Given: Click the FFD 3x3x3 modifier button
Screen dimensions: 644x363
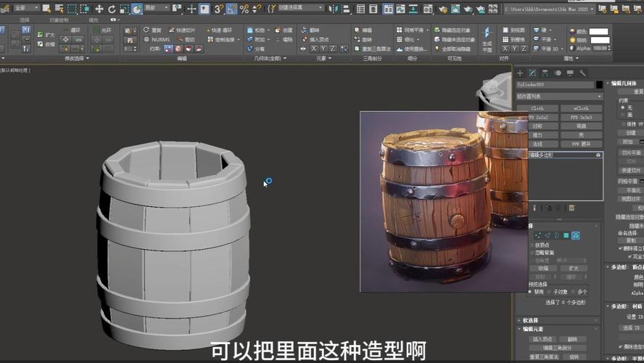Looking at the screenshot, I should pyautogui.click(x=581, y=117).
